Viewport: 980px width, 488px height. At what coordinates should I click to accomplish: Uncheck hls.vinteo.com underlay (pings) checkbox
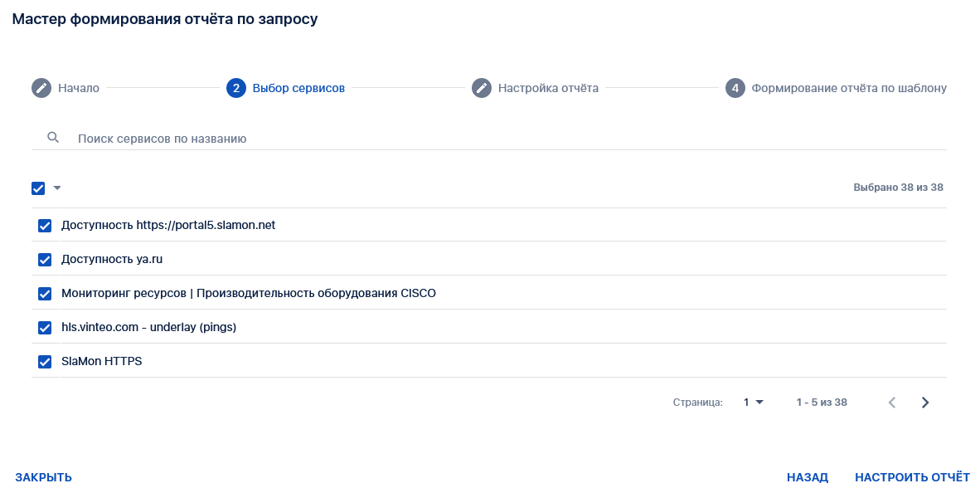(x=45, y=328)
